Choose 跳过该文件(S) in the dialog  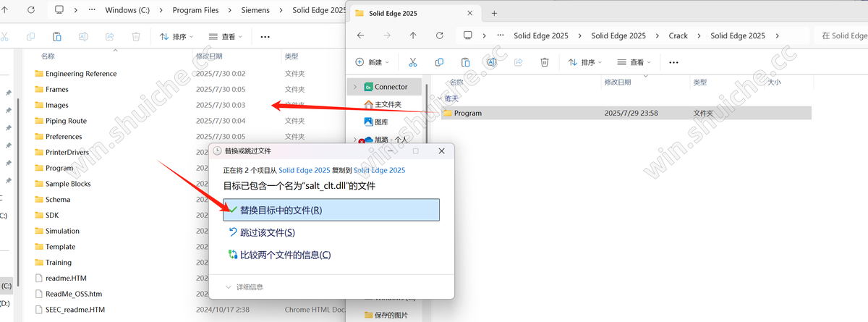[262, 232]
